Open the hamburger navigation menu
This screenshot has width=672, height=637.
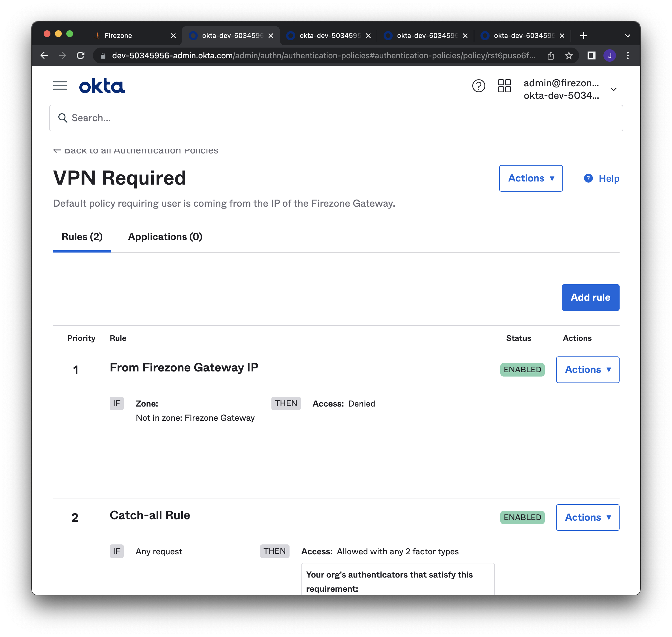click(x=60, y=85)
